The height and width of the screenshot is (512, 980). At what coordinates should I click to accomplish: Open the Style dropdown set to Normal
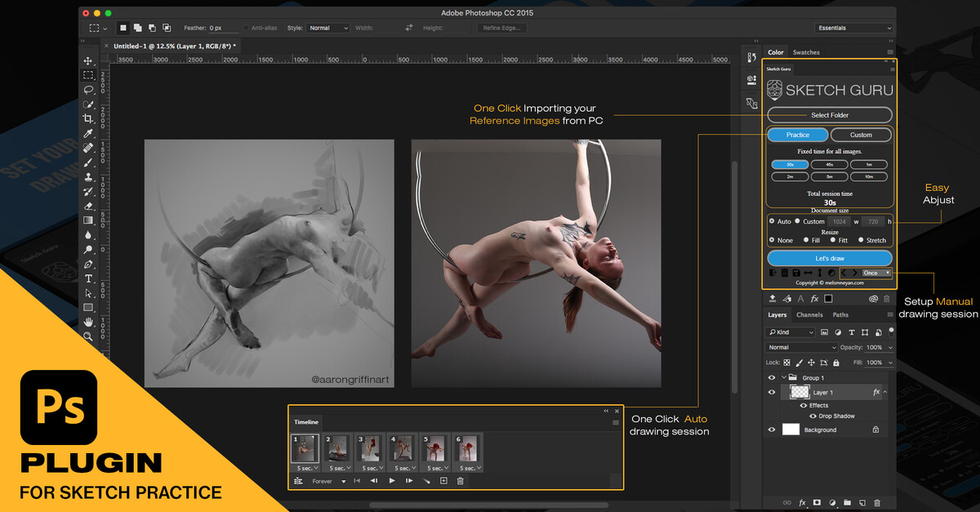click(328, 28)
